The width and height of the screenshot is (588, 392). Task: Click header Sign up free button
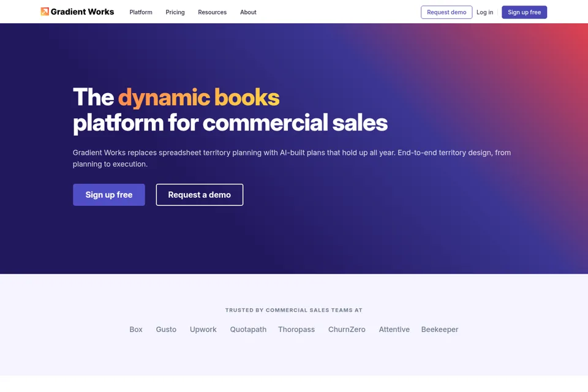524,12
